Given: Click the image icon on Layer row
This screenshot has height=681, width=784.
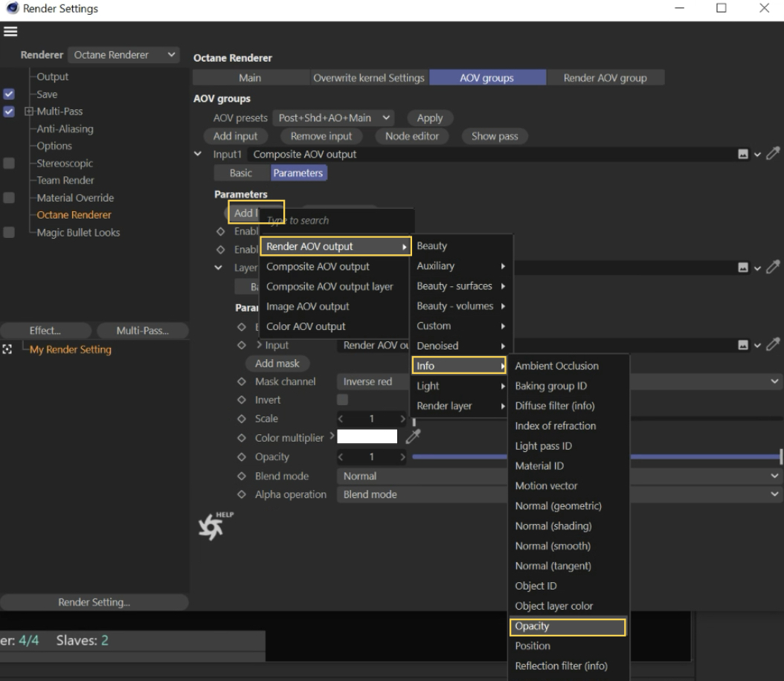Looking at the screenshot, I should 743,268.
